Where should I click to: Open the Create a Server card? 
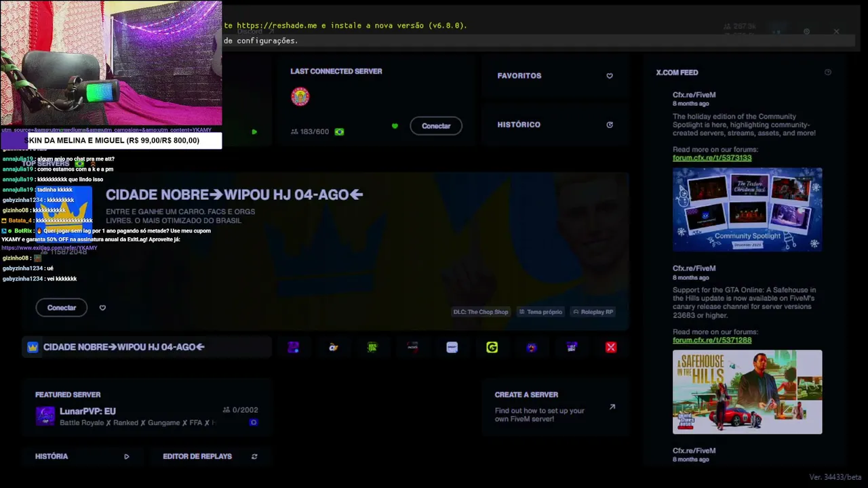(555, 407)
